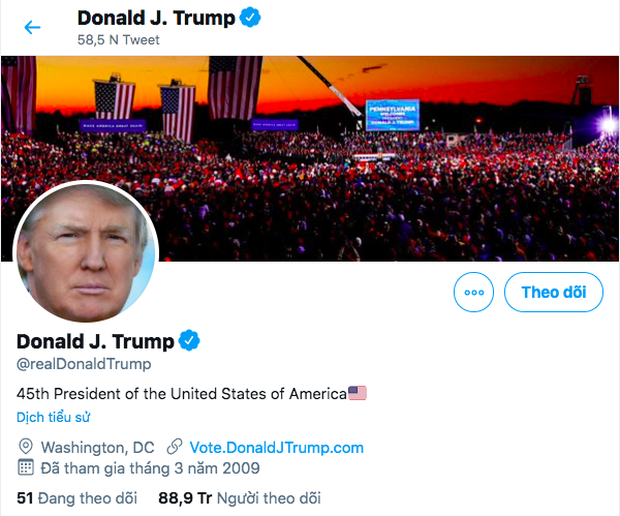Image resolution: width=620 pixels, height=516 pixels.
Task: Click the "45th President of the United States" bio text
Action: point(181,393)
